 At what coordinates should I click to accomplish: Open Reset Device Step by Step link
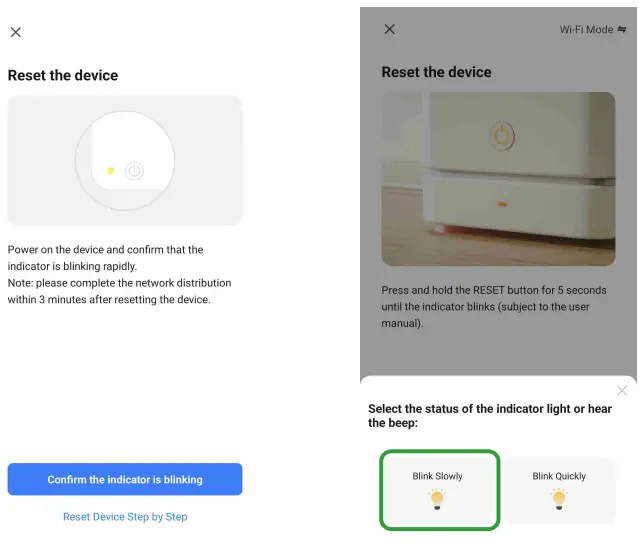pyautogui.click(x=125, y=517)
